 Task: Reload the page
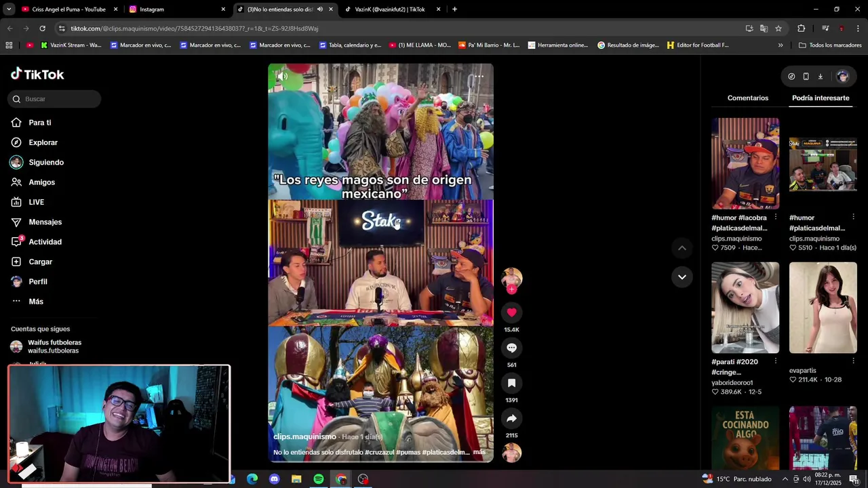coord(42,28)
